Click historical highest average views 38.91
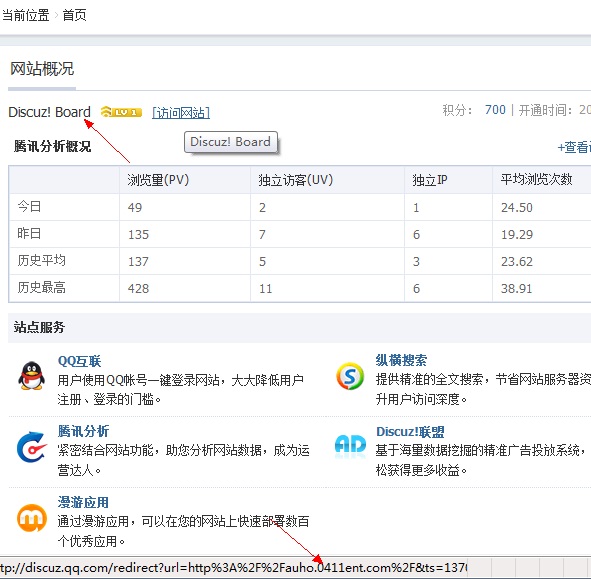 point(516,289)
